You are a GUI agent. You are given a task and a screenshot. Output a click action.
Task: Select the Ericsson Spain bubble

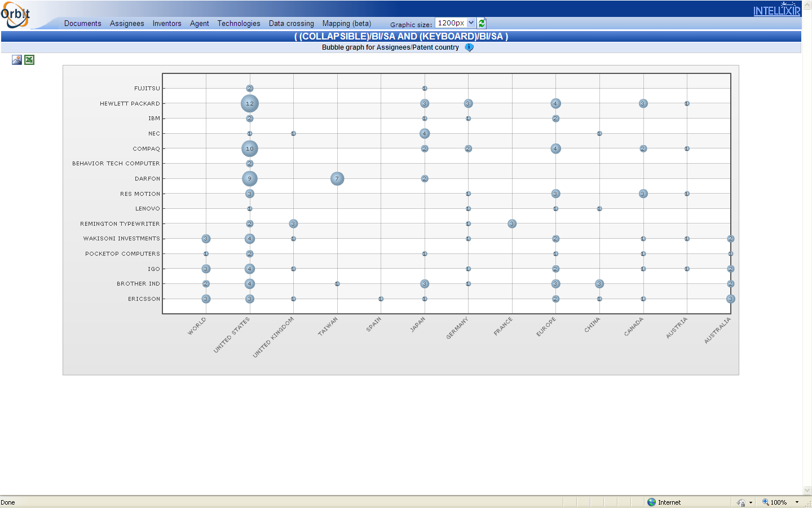pos(381,299)
